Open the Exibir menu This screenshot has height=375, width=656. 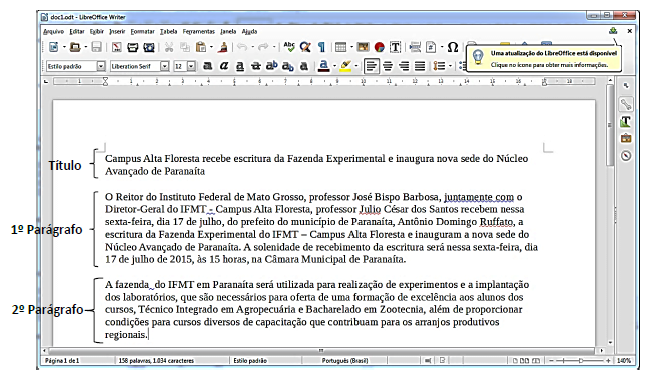[x=97, y=31]
